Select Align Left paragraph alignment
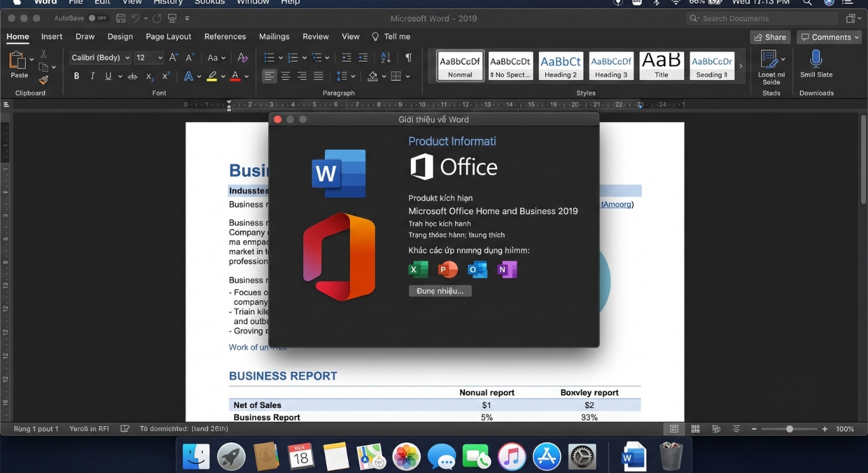Viewport: 868px width, 473px height. pyautogui.click(x=269, y=76)
